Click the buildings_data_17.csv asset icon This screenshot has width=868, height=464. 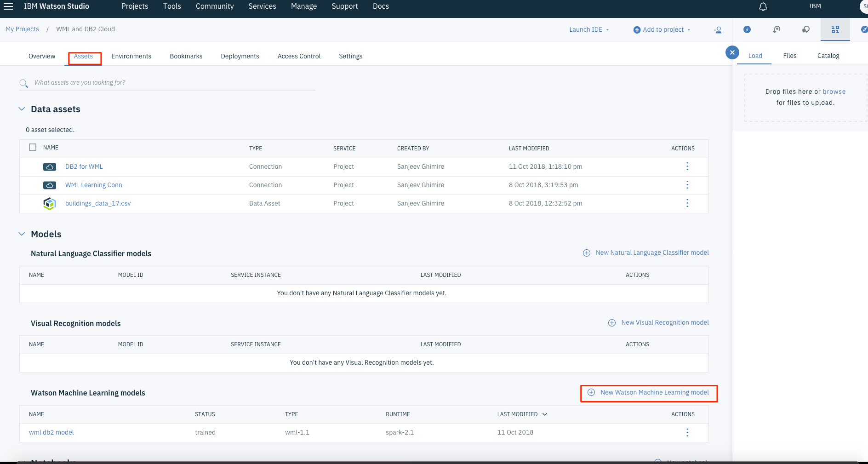[x=50, y=204]
